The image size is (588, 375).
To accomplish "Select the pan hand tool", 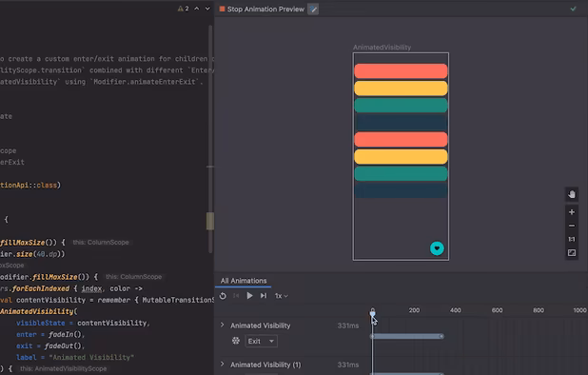I will click(x=572, y=194).
